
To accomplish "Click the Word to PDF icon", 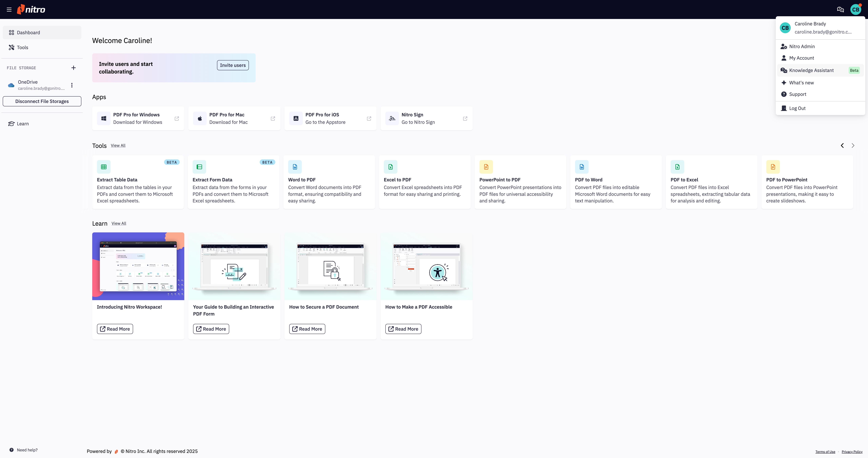I will (295, 167).
